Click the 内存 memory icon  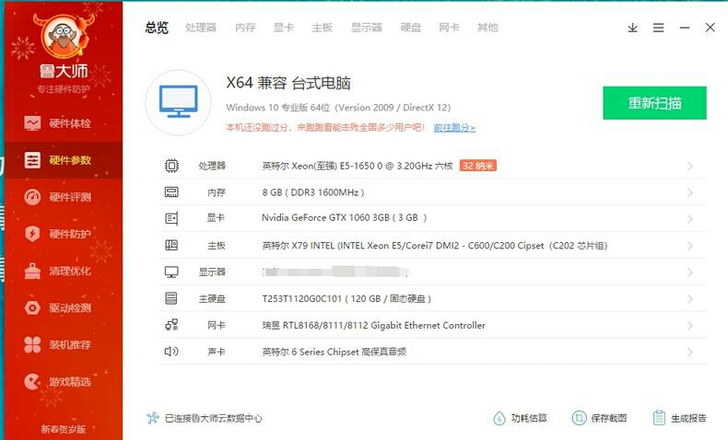coord(171,192)
